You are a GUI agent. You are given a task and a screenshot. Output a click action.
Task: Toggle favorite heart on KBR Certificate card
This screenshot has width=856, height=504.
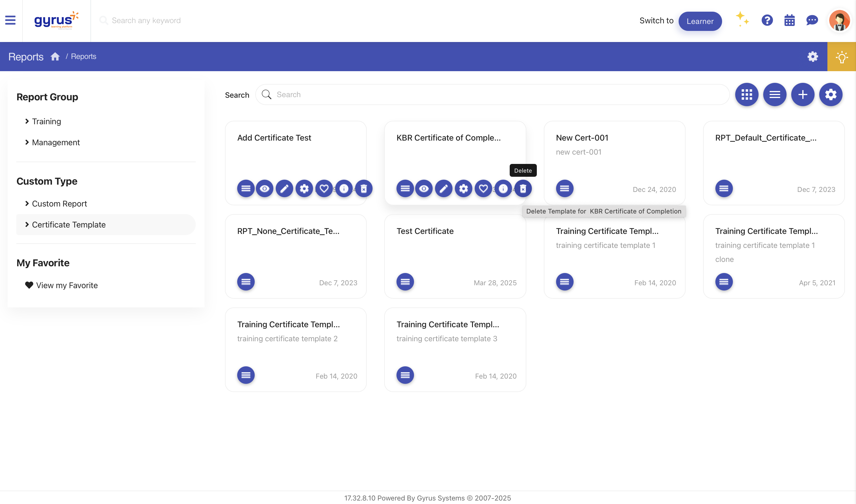click(483, 188)
